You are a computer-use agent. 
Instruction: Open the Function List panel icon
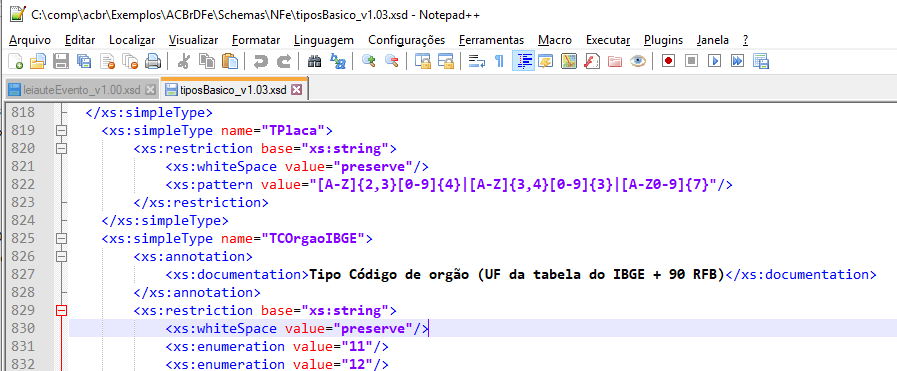[x=592, y=61]
